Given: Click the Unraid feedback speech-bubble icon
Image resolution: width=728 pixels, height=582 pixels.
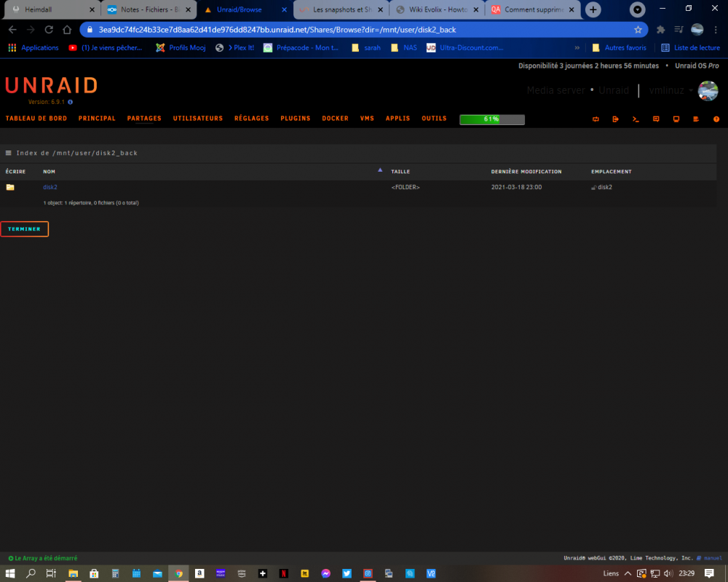Looking at the screenshot, I should (x=656, y=119).
